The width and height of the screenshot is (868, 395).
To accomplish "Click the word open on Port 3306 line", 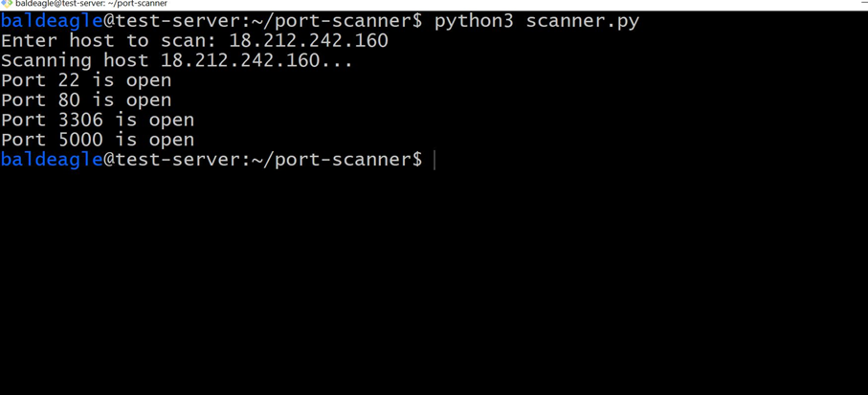I will point(171,121).
